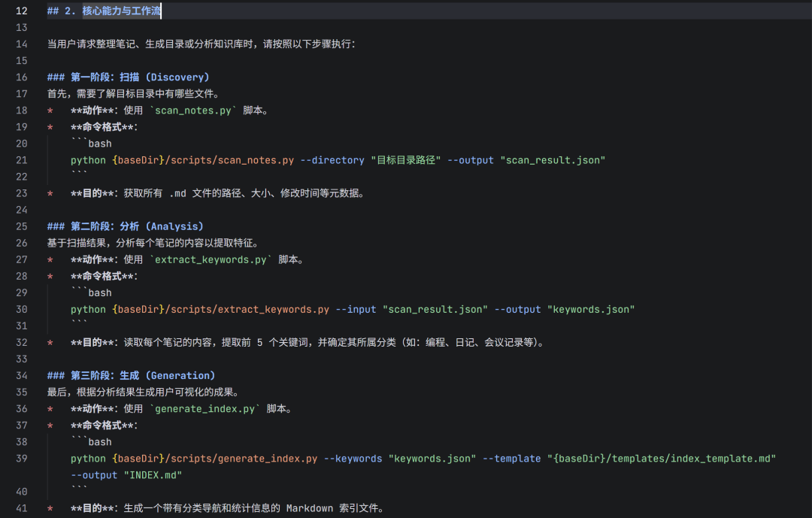Click the --directory argument in the scan command

pos(334,159)
